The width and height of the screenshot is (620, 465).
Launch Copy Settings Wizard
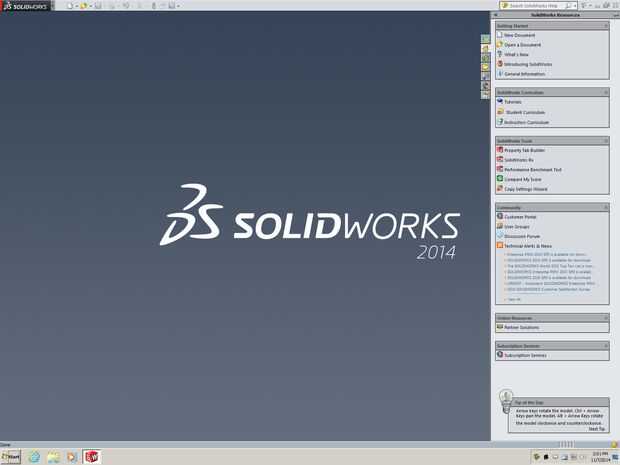(x=525, y=189)
